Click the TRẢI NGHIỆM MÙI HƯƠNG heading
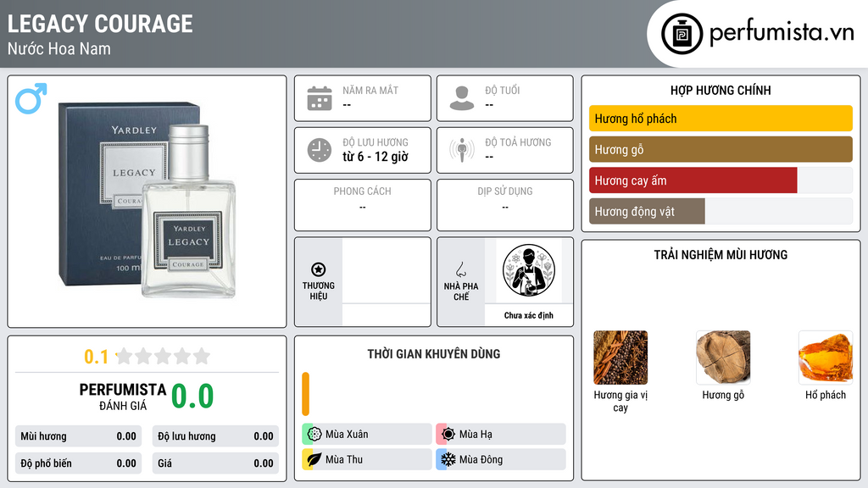The height and width of the screenshot is (488, 868). coord(721,255)
